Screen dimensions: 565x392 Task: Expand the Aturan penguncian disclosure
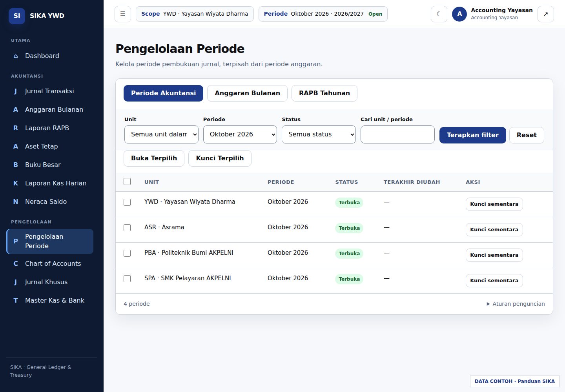pyautogui.click(x=516, y=304)
